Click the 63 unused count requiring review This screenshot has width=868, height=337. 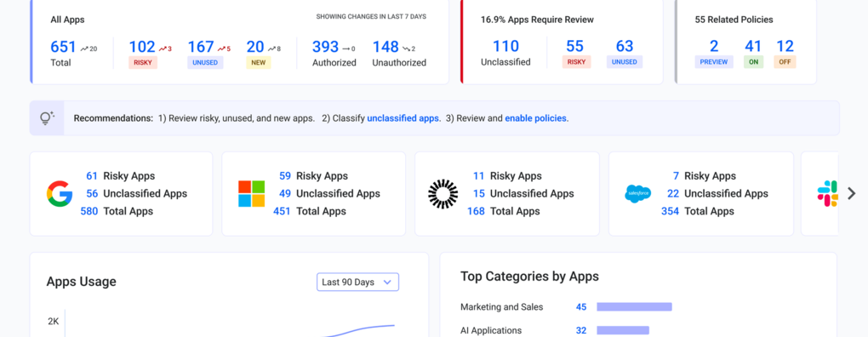[x=625, y=46]
